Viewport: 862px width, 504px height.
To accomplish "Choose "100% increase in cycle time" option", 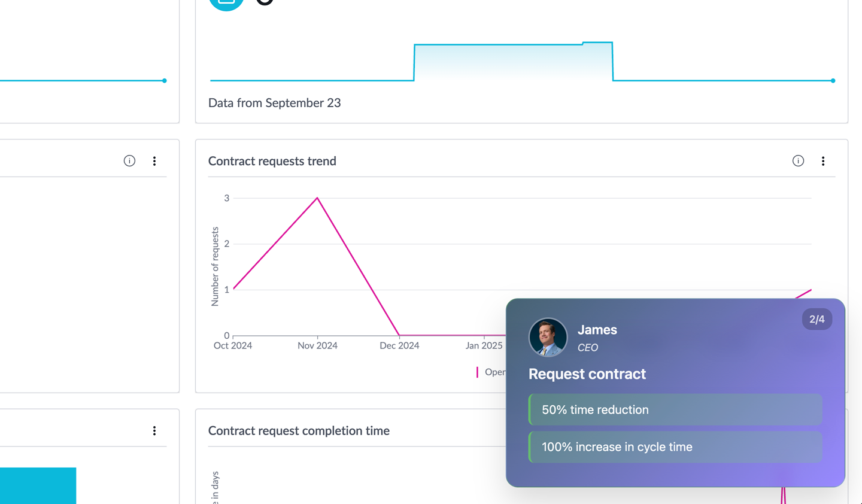I will pos(675,447).
